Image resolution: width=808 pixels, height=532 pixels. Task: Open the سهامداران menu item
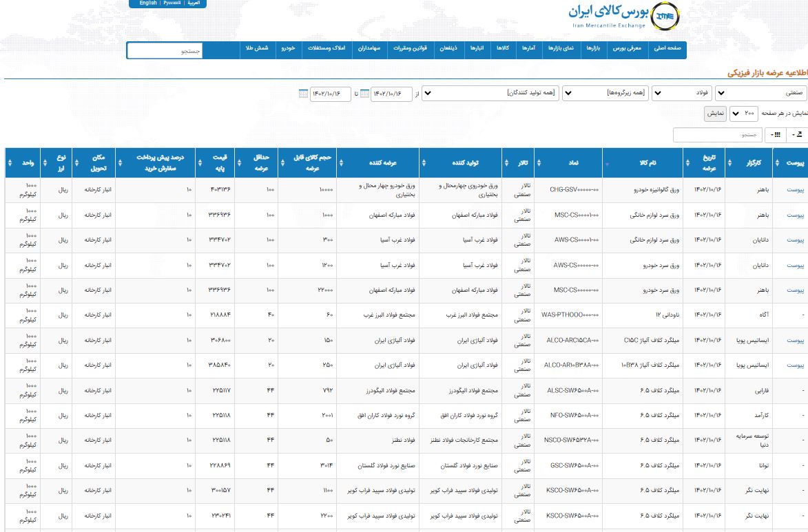coord(369,48)
